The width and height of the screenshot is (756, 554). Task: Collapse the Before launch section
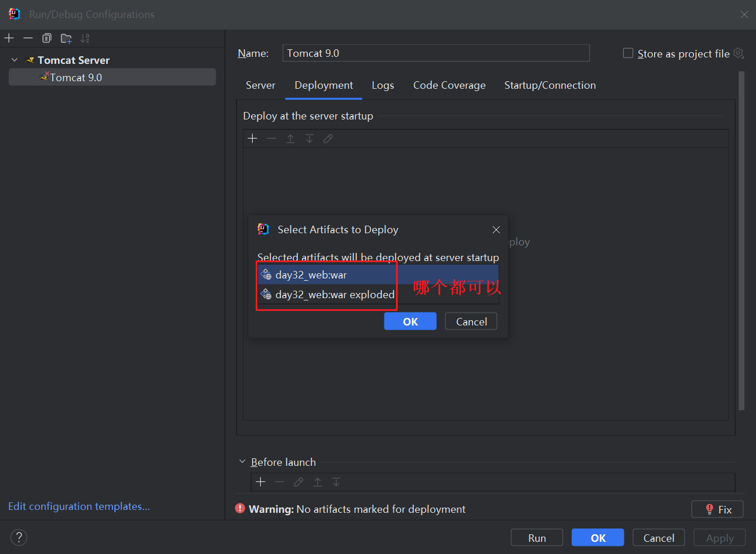pyautogui.click(x=242, y=462)
